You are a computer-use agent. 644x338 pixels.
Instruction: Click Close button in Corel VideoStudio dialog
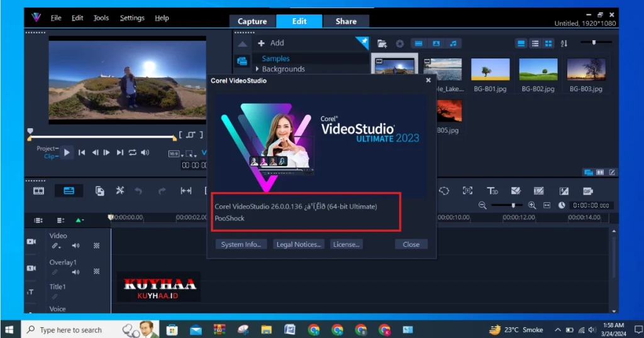click(411, 244)
